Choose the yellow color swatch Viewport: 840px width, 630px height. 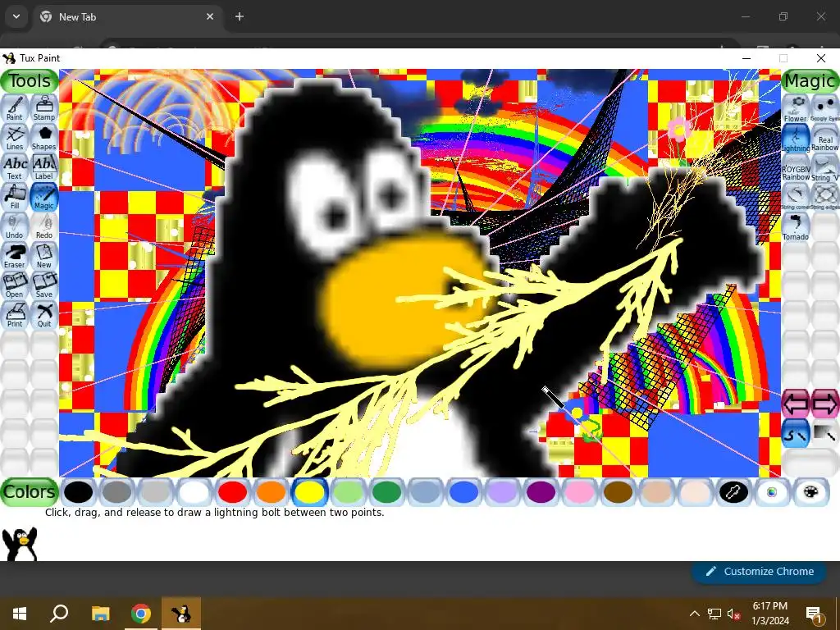pyautogui.click(x=309, y=492)
